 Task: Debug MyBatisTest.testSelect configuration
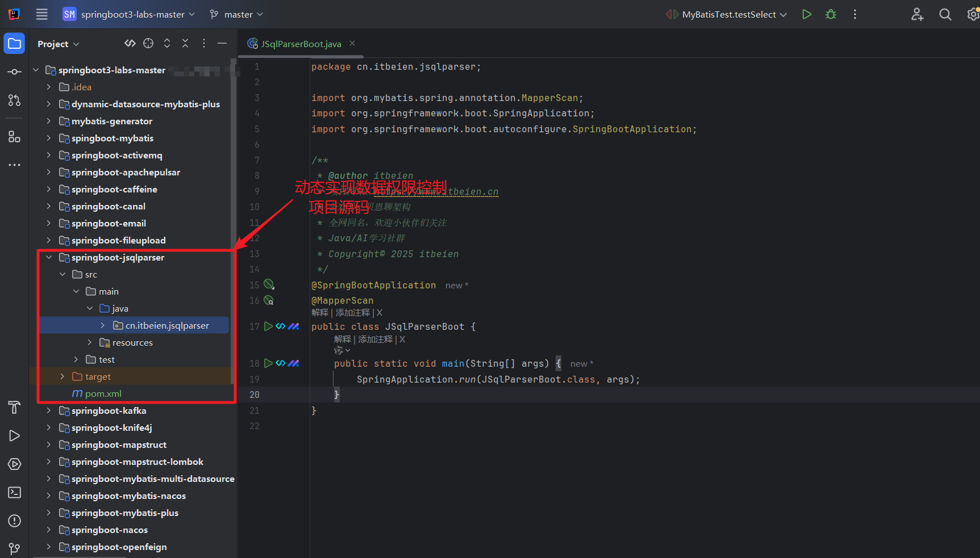pyautogui.click(x=831, y=14)
